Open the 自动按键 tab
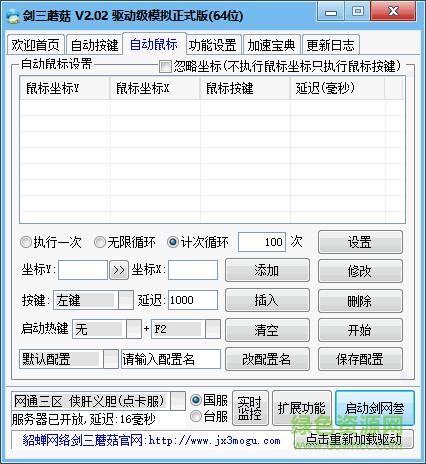Screen dimensions: 426x464 pos(94,45)
